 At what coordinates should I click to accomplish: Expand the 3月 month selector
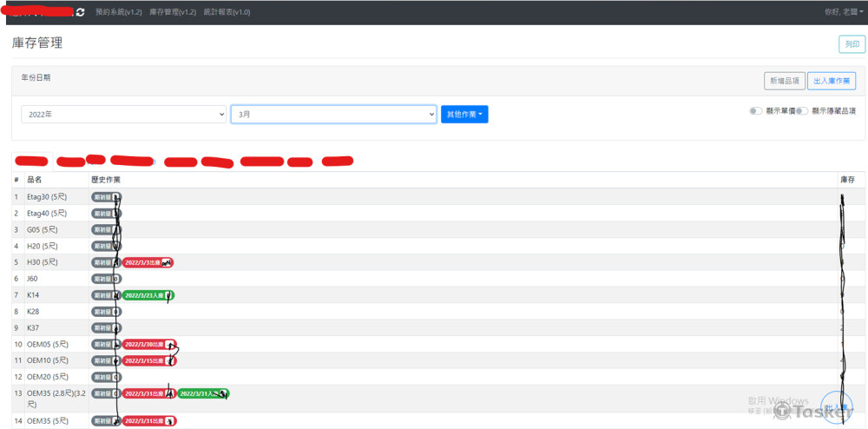[x=333, y=115]
